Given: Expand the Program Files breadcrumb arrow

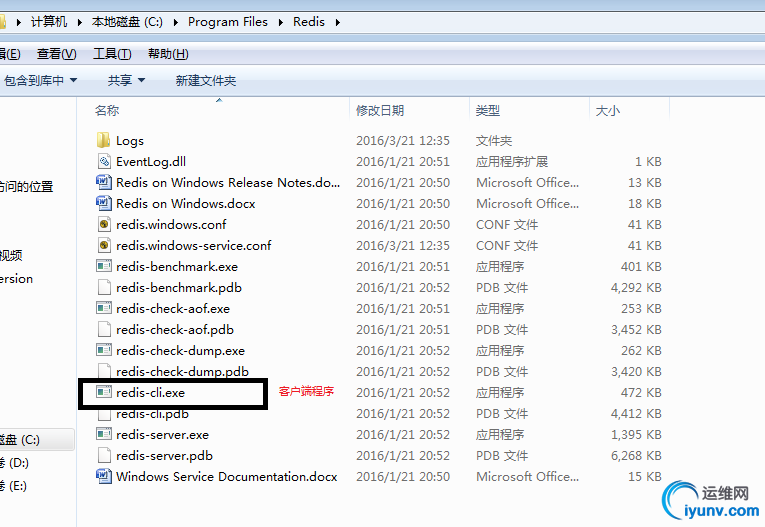Looking at the screenshot, I should tap(281, 22).
